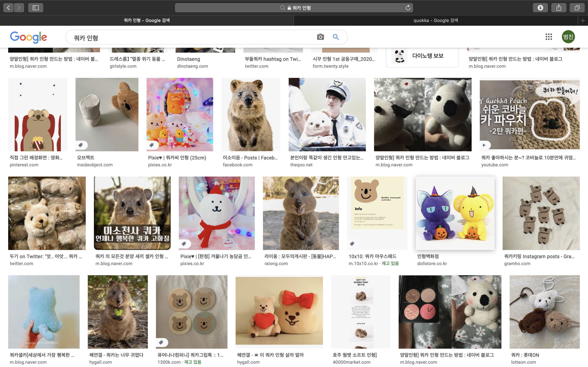Click the Safari address bar

point(294,8)
